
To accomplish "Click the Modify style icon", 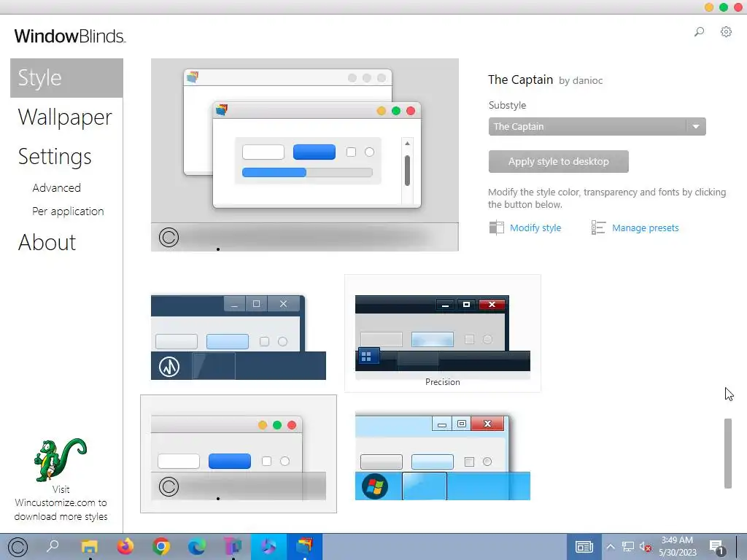I will 496,227.
